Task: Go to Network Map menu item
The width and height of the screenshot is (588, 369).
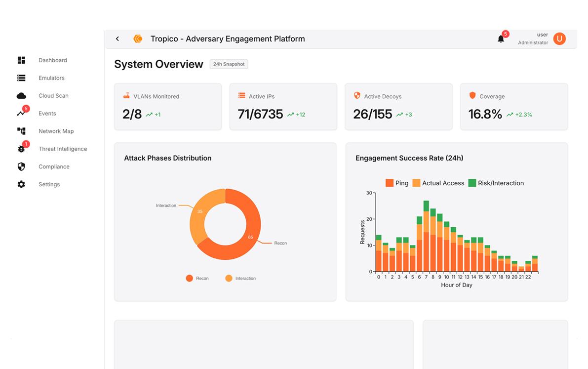Action: click(x=56, y=131)
